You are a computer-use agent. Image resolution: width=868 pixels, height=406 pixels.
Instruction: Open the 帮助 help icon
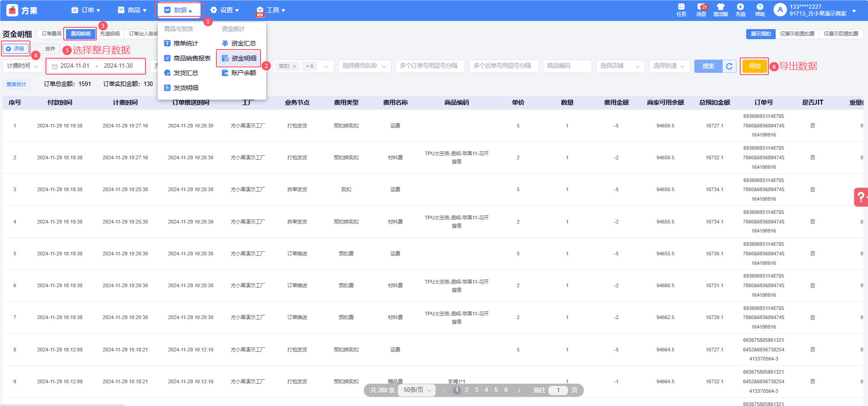click(x=760, y=10)
